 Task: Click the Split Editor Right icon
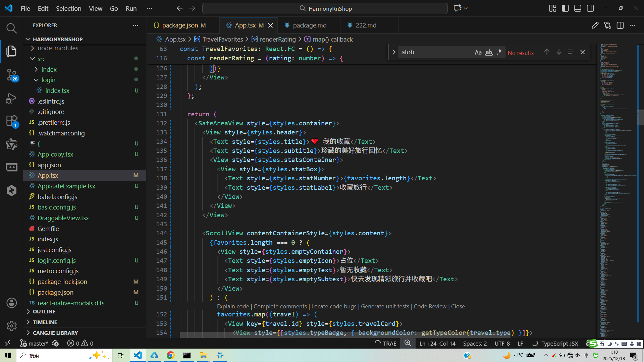click(x=620, y=25)
